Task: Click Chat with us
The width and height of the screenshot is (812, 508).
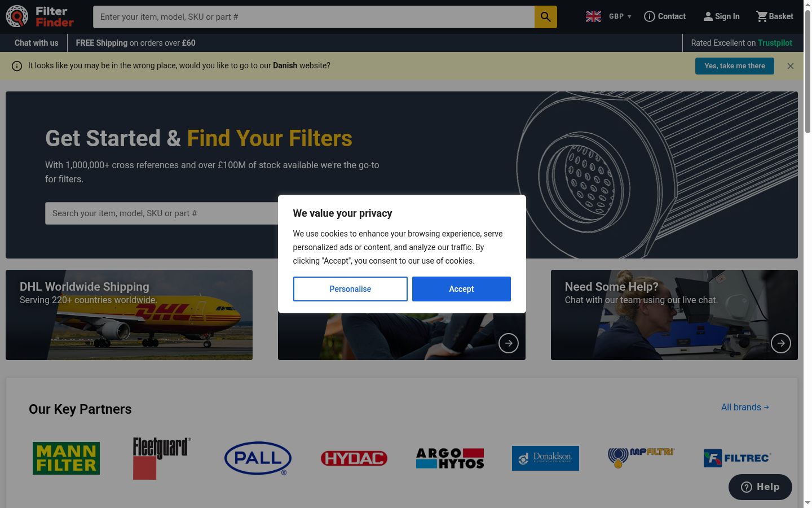Action: (x=37, y=43)
